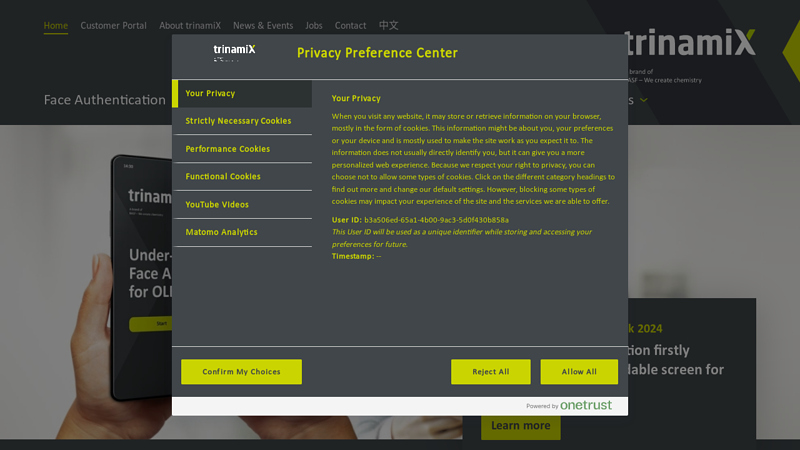Click the Privacy Preference Center heading
The height and width of the screenshot is (450, 800).
(x=378, y=53)
